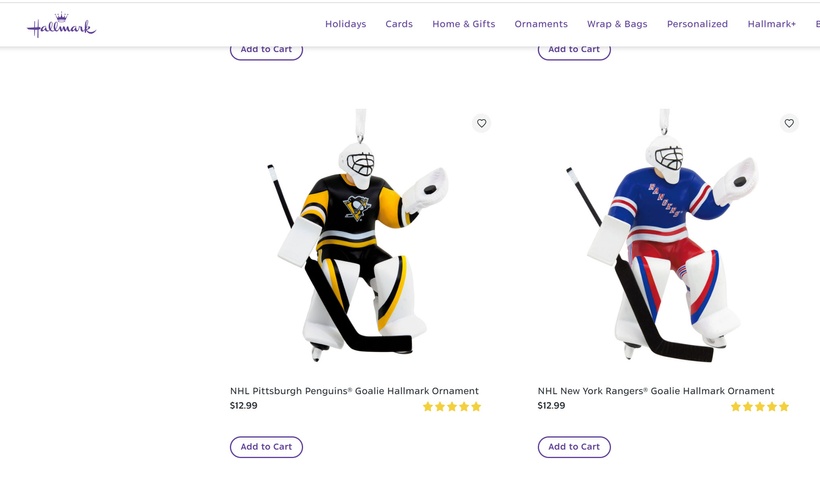
Task: Click the partially hidden right Add to Cart button below the header
Action: click(574, 53)
